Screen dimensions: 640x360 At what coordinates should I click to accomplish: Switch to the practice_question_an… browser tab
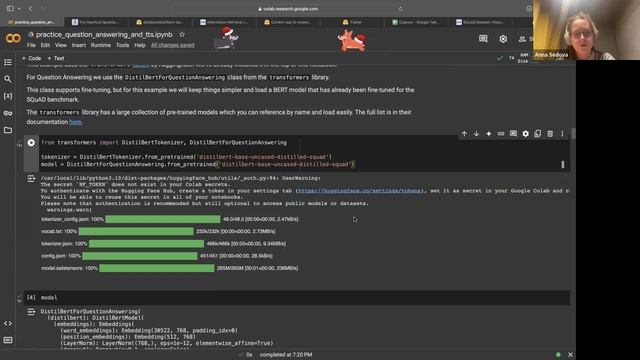click(31, 22)
